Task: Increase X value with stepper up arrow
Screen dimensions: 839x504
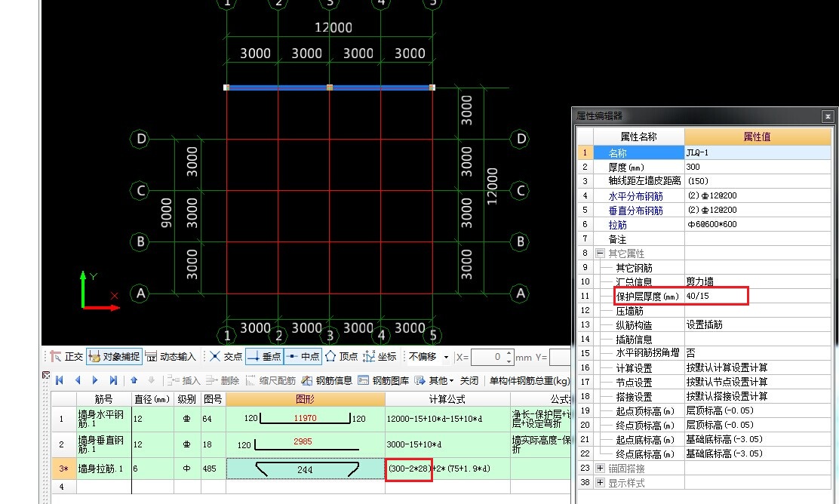Action: [x=509, y=353]
